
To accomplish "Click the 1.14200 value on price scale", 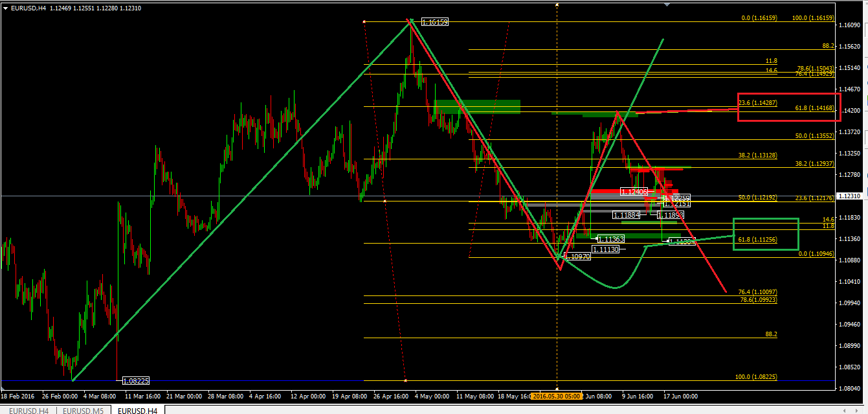I will point(849,111).
